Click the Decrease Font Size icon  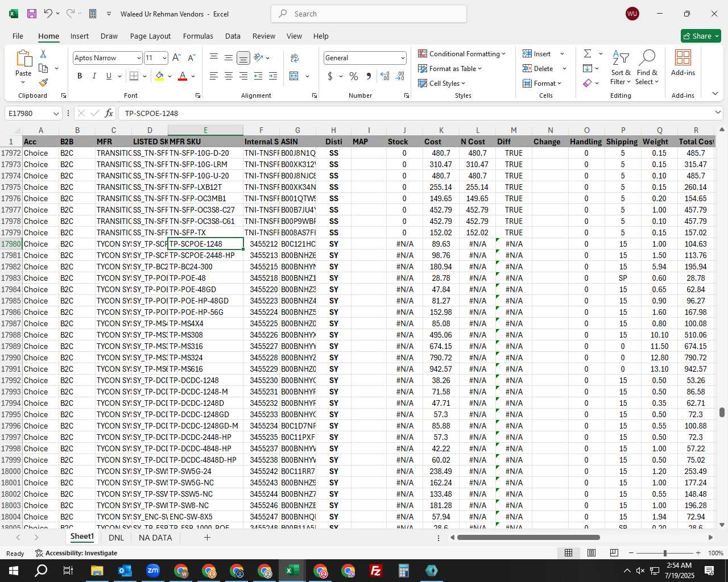point(191,58)
